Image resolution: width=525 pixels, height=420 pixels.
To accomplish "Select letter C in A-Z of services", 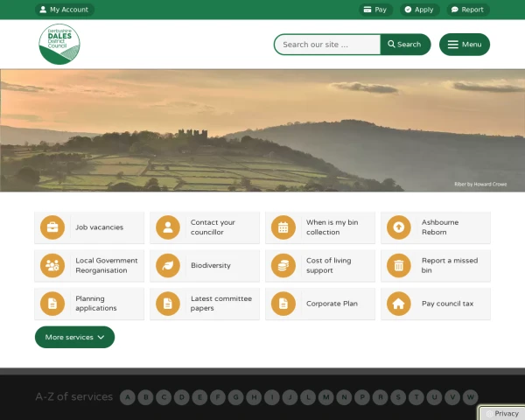I will (164, 397).
